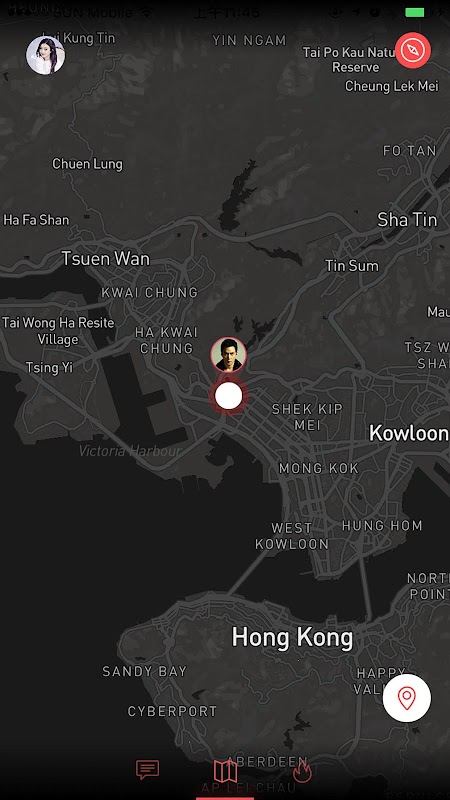This screenshot has width=450, height=800.
Task: Click the Hong Kong map label
Action: [x=292, y=638]
